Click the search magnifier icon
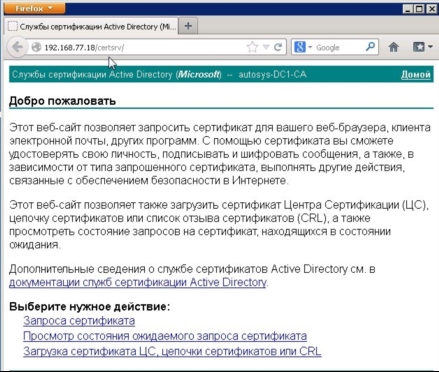The width and height of the screenshot is (439, 372). tap(370, 47)
